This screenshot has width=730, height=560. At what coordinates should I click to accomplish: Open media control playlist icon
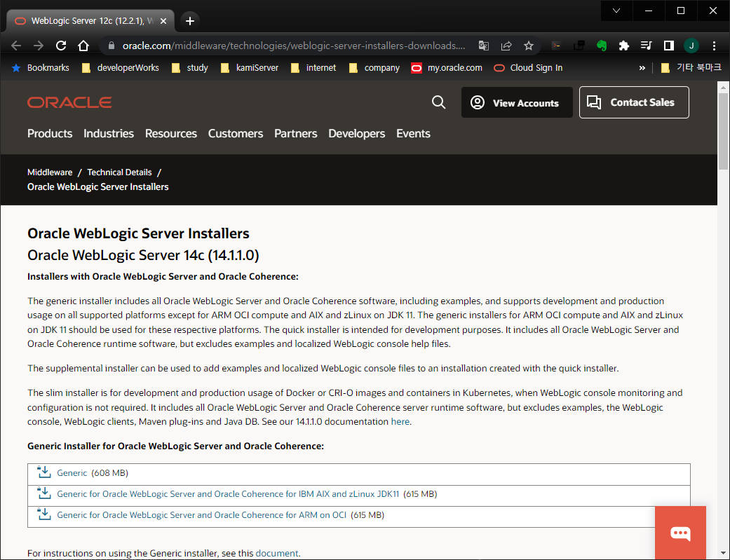click(x=646, y=46)
